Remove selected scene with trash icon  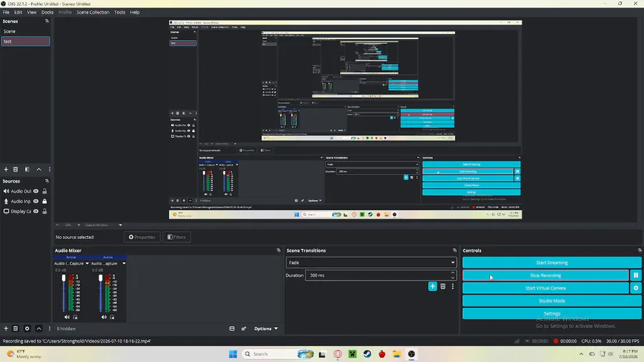click(16, 169)
